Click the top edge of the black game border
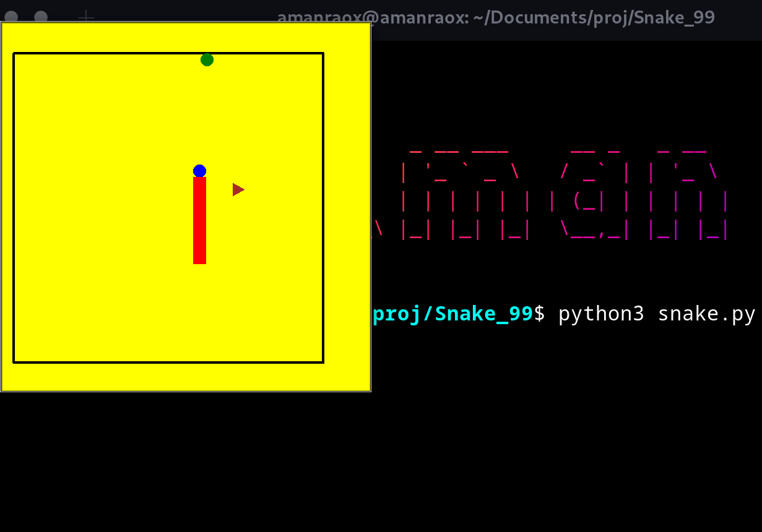 (x=124, y=53)
